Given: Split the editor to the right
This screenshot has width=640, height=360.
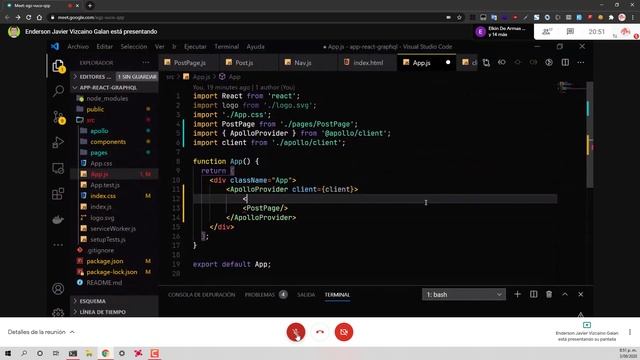Looking at the screenshot, I should point(565,62).
